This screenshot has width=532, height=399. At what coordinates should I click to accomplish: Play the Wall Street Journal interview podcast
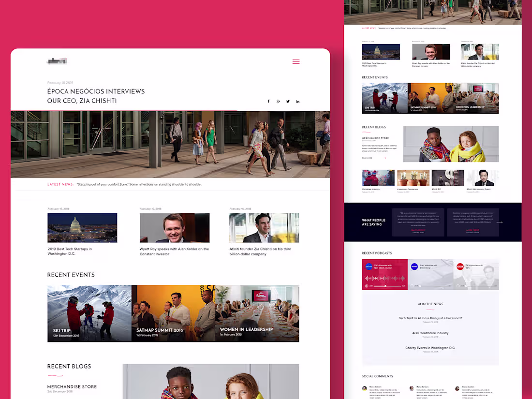point(366,285)
